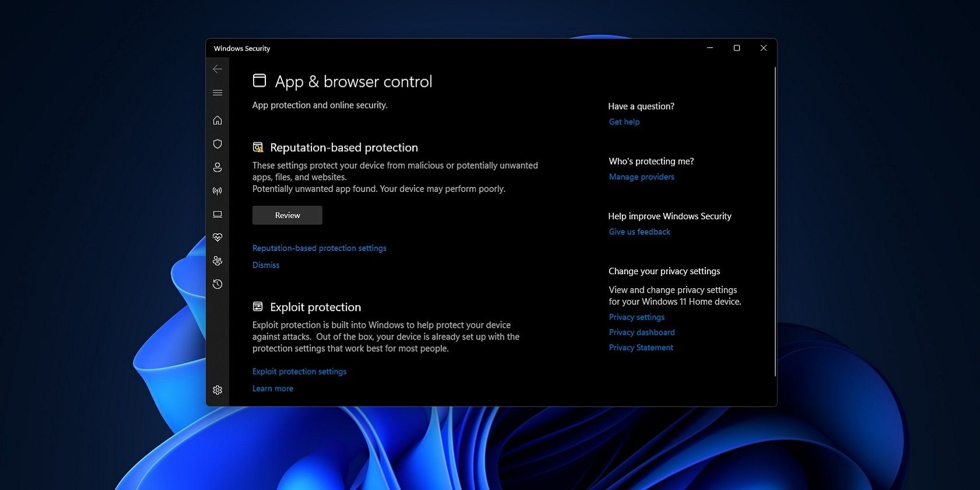Open Manage providers link
Viewport: 980px width, 490px height.
click(641, 177)
